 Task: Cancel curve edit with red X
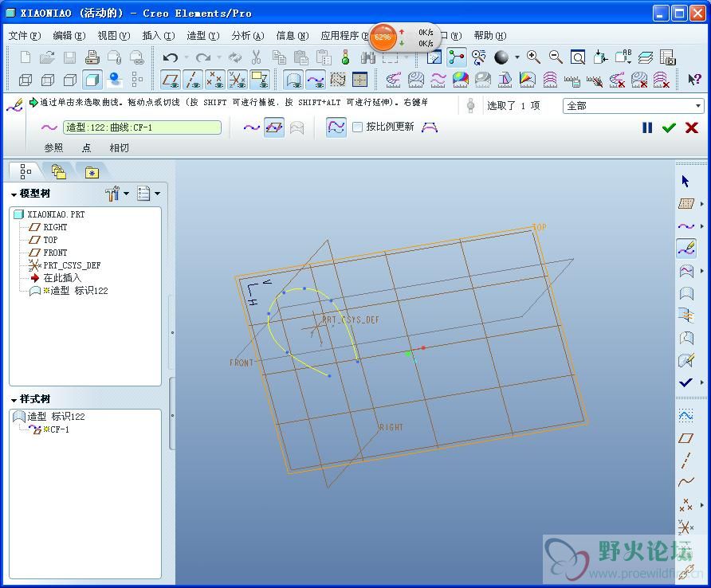(x=692, y=127)
